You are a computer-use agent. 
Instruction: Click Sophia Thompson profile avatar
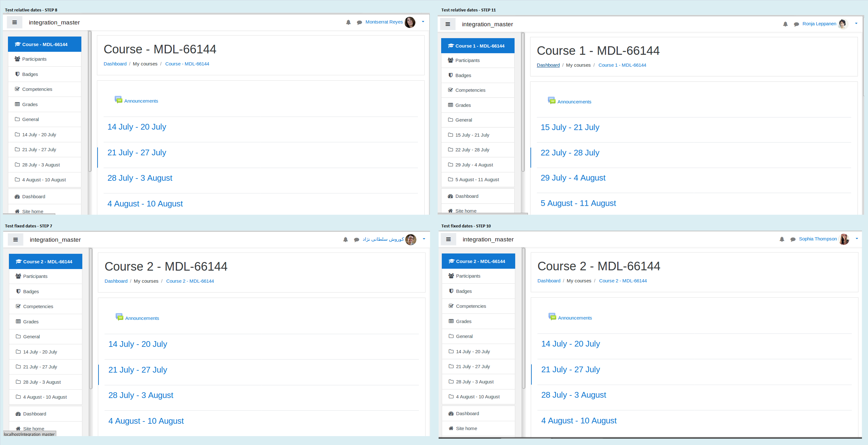pyautogui.click(x=844, y=239)
